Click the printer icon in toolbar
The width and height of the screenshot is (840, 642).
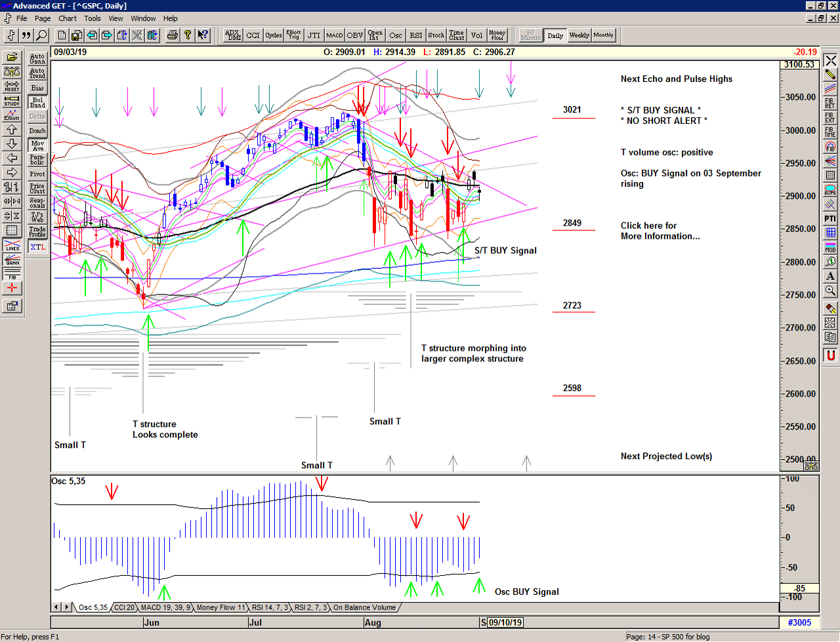[x=172, y=35]
